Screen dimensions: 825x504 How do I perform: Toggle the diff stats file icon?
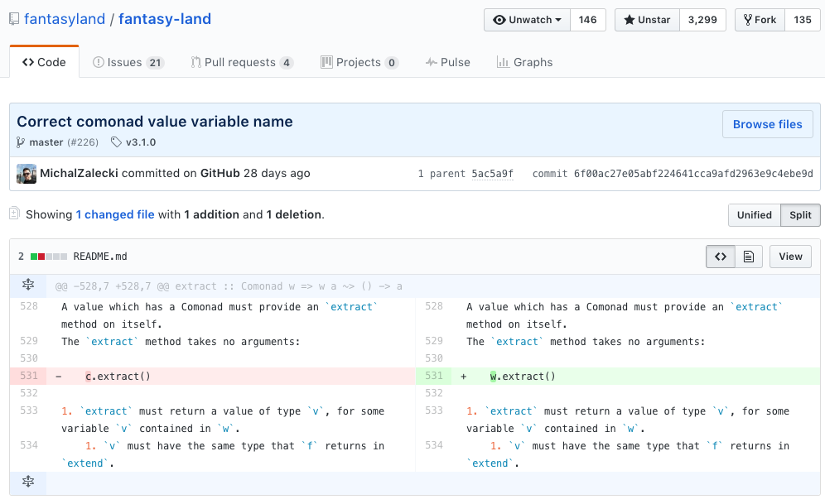[15, 214]
